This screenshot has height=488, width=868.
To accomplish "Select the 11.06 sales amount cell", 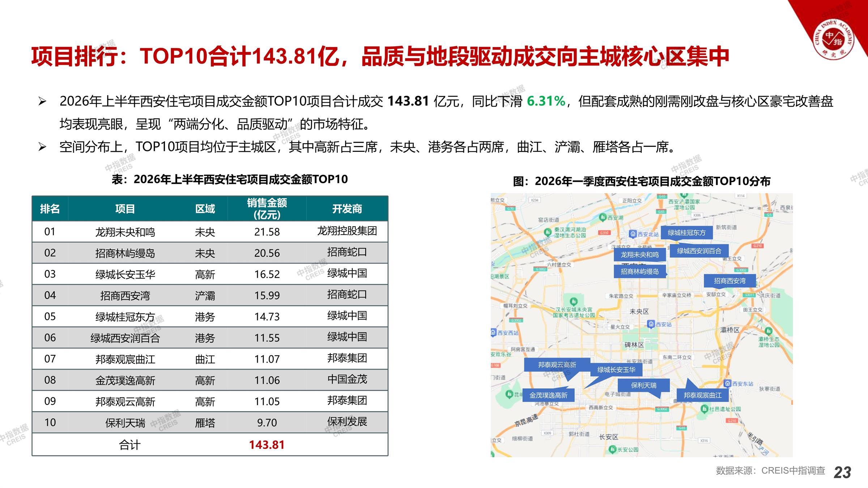I will pyautogui.click(x=267, y=380).
